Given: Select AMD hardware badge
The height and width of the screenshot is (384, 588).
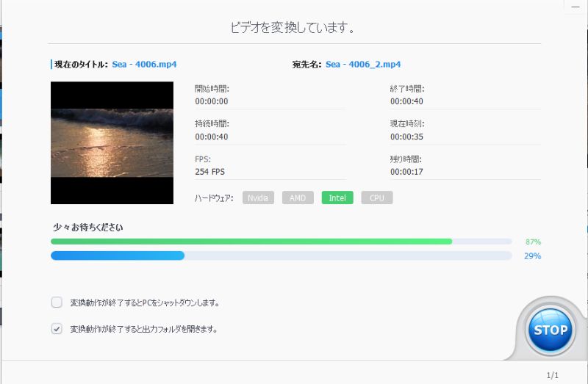Looking at the screenshot, I should 298,198.
